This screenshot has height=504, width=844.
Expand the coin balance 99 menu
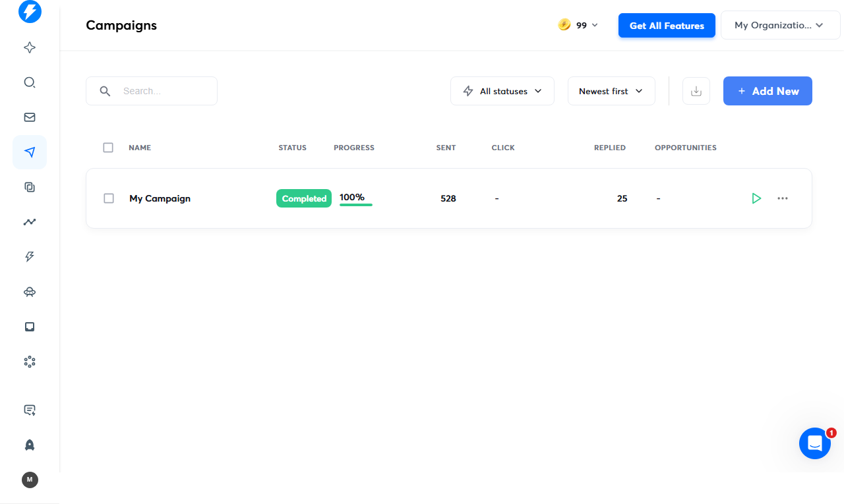click(578, 25)
